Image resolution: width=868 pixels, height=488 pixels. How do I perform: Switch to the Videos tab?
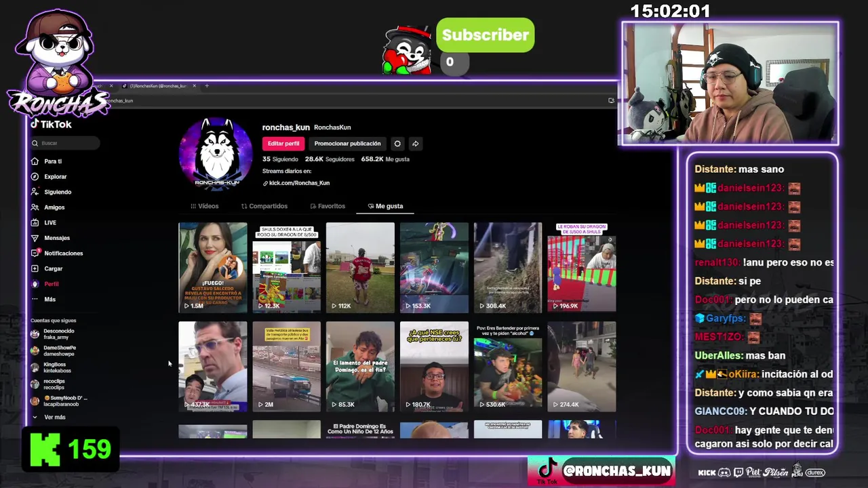[x=205, y=206]
